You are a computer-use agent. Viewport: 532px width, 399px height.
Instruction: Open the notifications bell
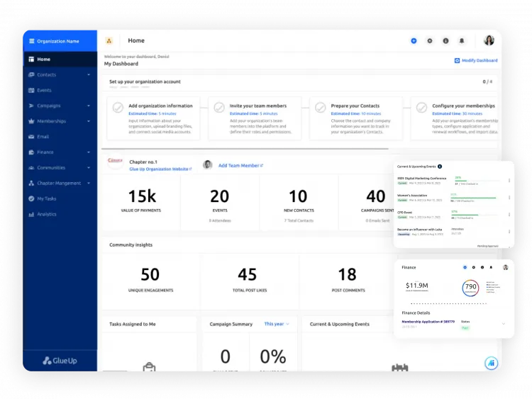pyautogui.click(x=462, y=41)
